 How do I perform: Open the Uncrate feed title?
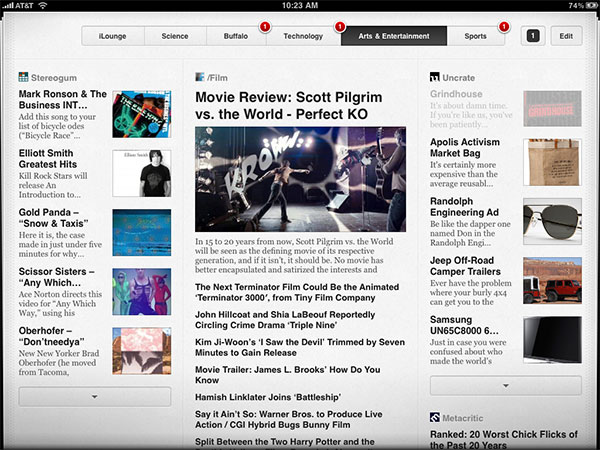(458, 78)
